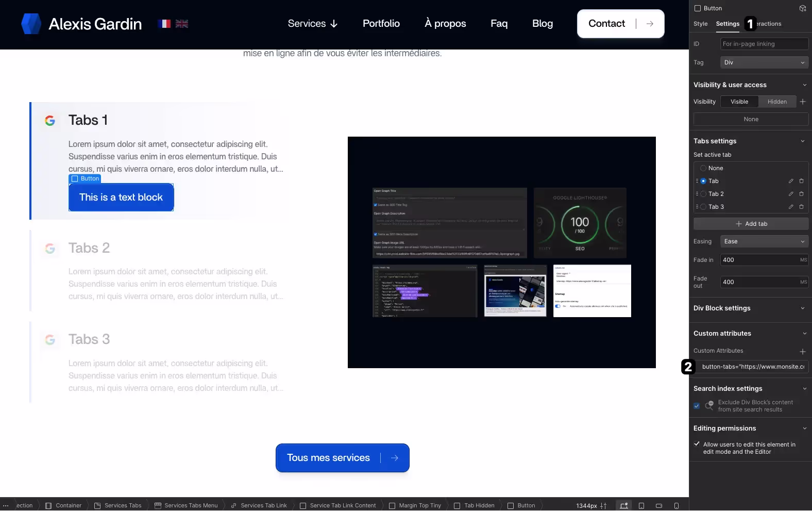The height and width of the screenshot is (511, 812).
Task: Delete Tab 3 with trash icon
Action: click(801, 207)
